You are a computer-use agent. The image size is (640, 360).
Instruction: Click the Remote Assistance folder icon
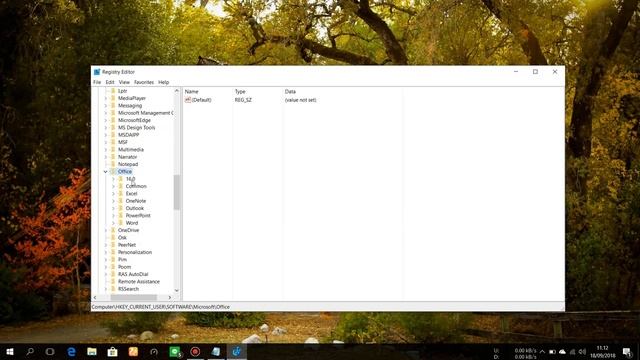[x=113, y=282]
